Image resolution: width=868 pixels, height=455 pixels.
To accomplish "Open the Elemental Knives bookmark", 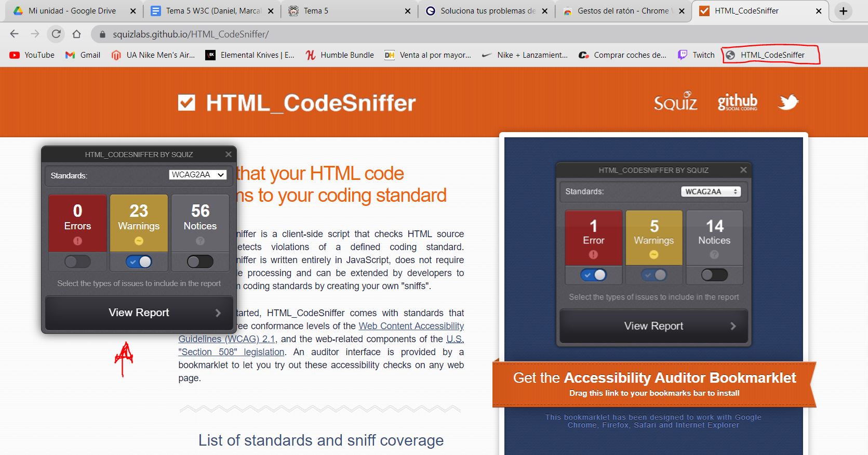I will [x=250, y=55].
